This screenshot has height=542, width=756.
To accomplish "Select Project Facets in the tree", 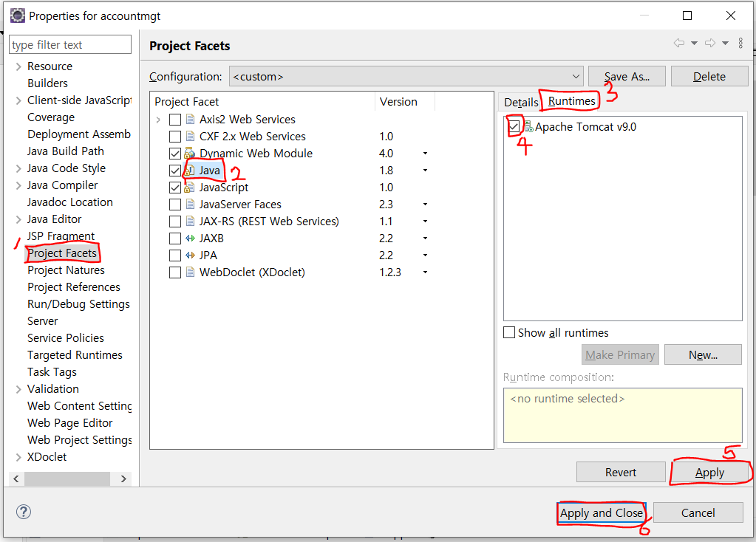I will pyautogui.click(x=62, y=253).
